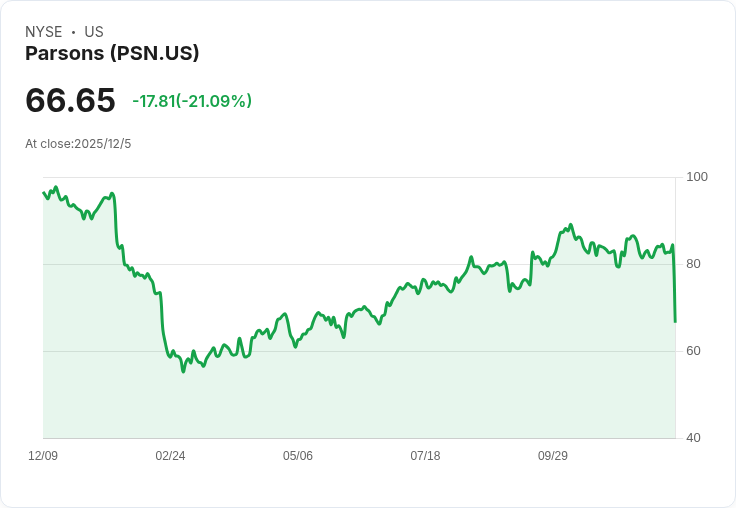
Task: Click the 40 price axis label
Action: [x=693, y=438]
